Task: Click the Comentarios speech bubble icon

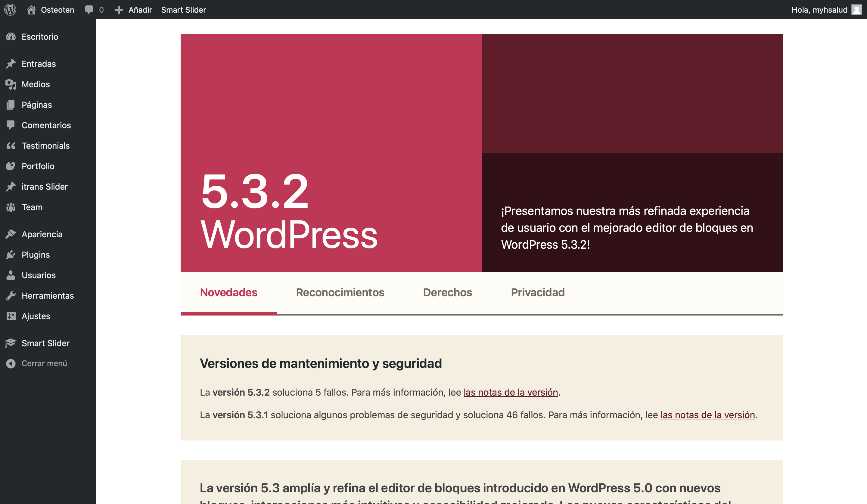Action: (x=11, y=125)
